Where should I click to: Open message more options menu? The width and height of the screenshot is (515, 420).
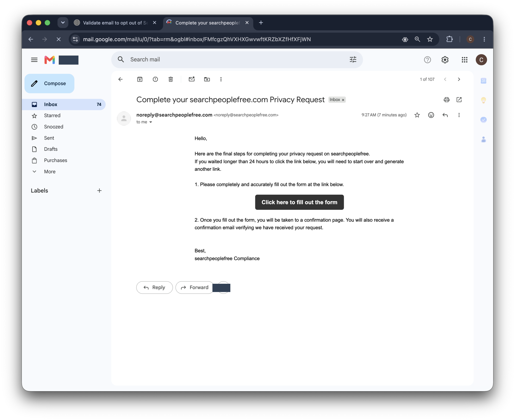pyautogui.click(x=459, y=115)
